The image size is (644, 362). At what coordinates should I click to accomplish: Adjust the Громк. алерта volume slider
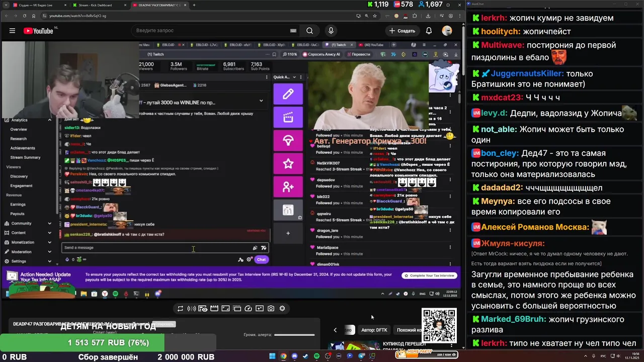[x=295, y=335]
